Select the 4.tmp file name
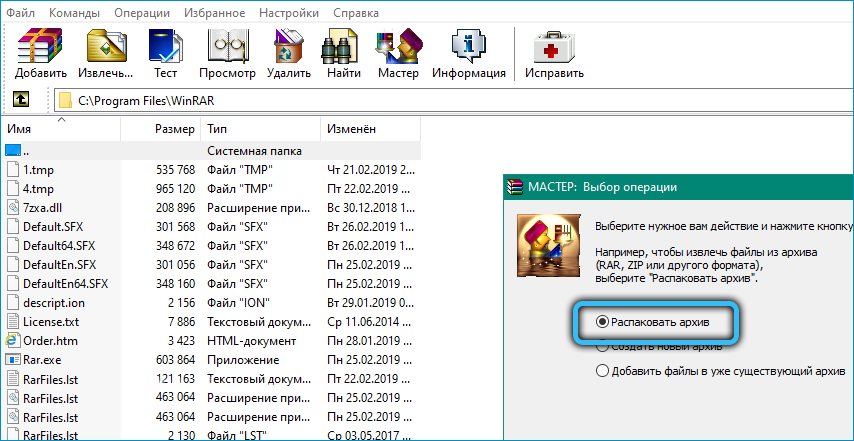This screenshot has height=441, width=854. (39, 189)
